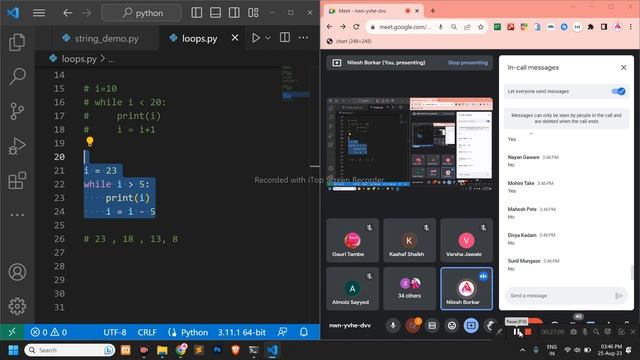Open Windows Start menu
The height and width of the screenshot is (360, 640).
click(13, 350)
